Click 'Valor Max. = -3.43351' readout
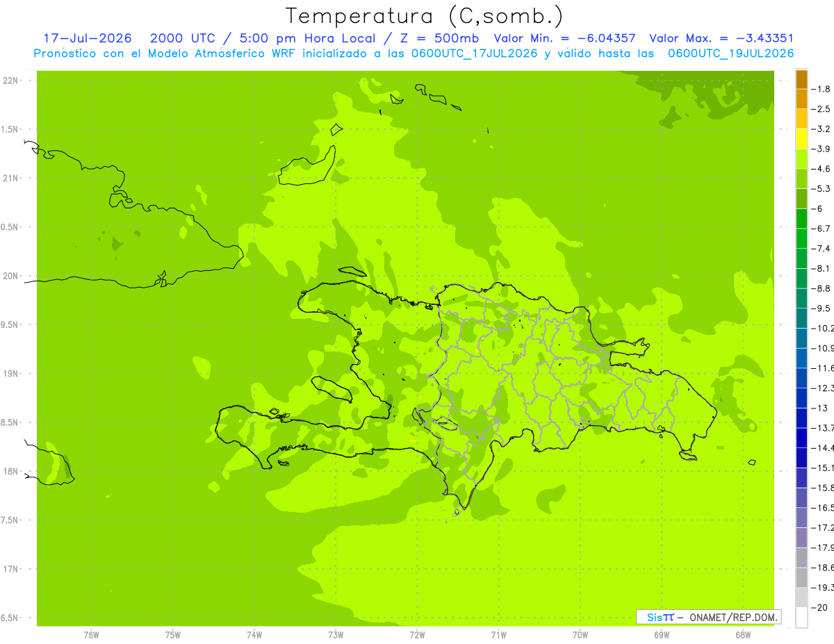Screen dimensions: 834x644 (x=721, y=38)
